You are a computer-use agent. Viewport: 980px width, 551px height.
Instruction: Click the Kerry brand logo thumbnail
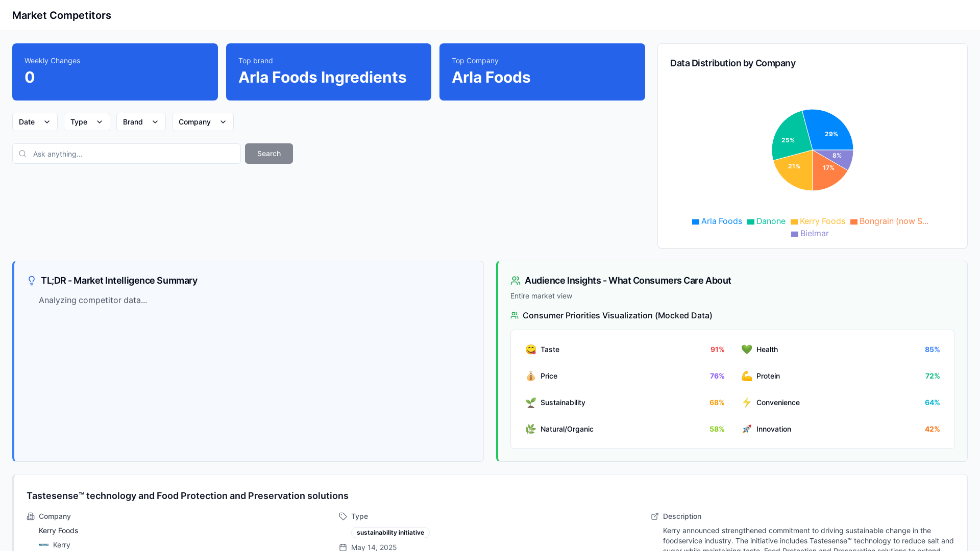coord(44,545)
